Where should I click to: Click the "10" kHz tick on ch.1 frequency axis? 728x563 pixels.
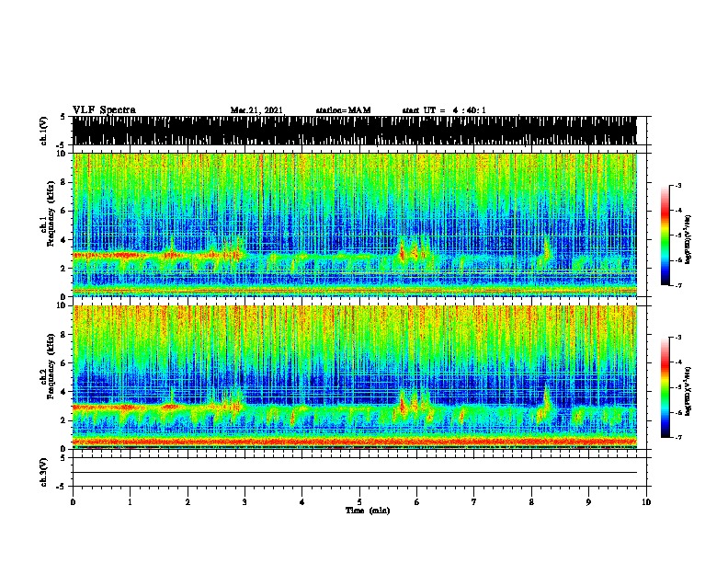63,154
